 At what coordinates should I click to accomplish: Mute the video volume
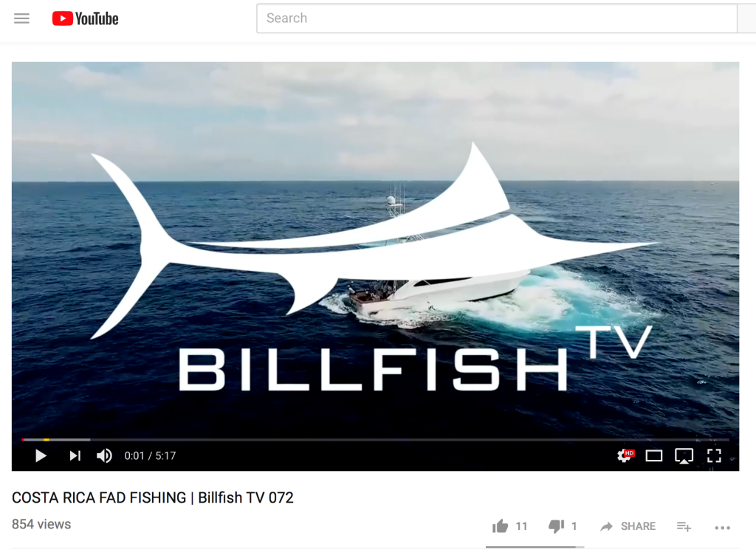click(104, 455)
